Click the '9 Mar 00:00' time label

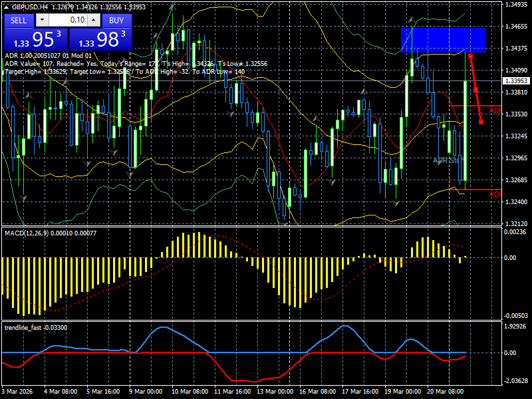[x=146, y=392]
